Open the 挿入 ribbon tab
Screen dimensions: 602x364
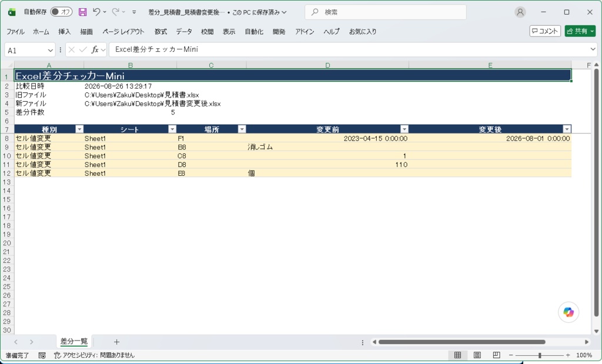point(64,32)
